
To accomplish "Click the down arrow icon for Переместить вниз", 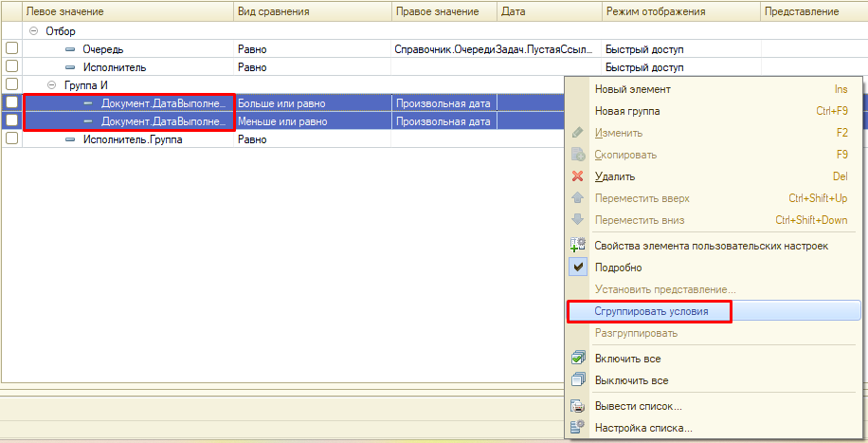I will 577,219.
